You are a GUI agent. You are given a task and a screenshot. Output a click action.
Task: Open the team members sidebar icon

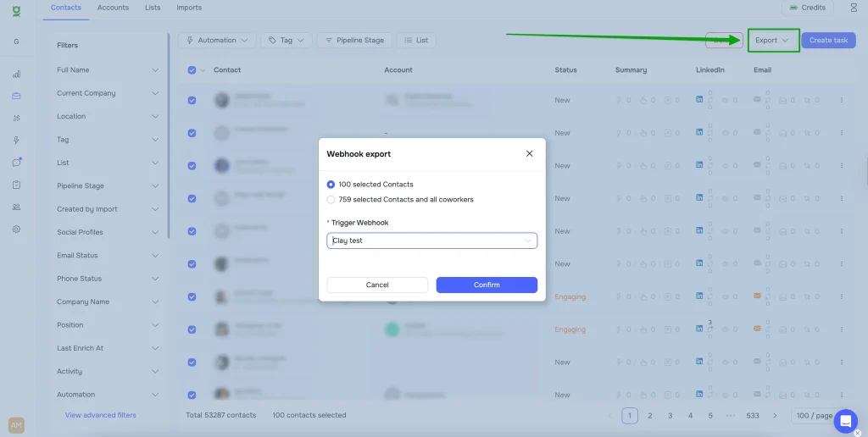(x=16, y=207)
